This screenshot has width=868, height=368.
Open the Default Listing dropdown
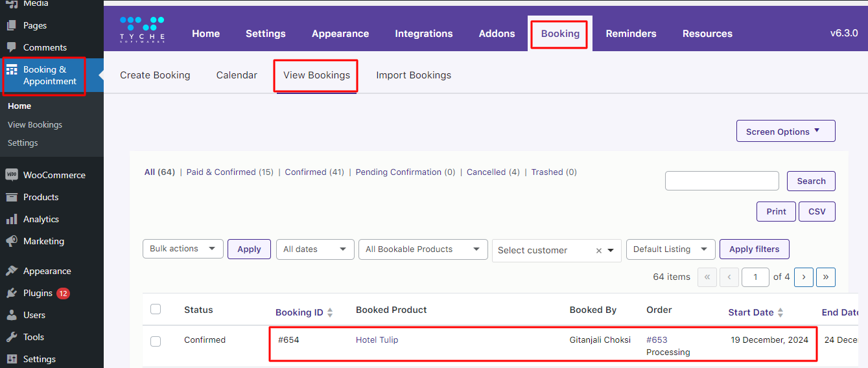[x=671, y=249]
